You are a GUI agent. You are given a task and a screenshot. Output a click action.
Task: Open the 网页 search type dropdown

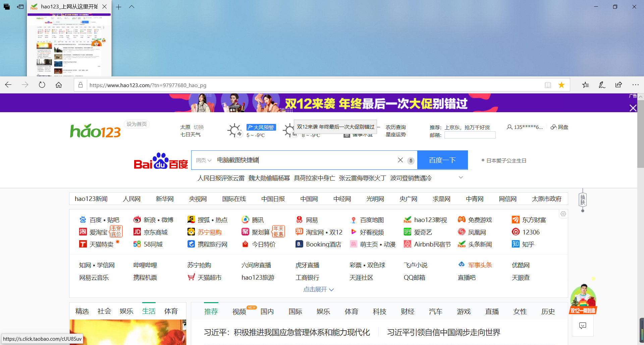[x=204, y=160]
